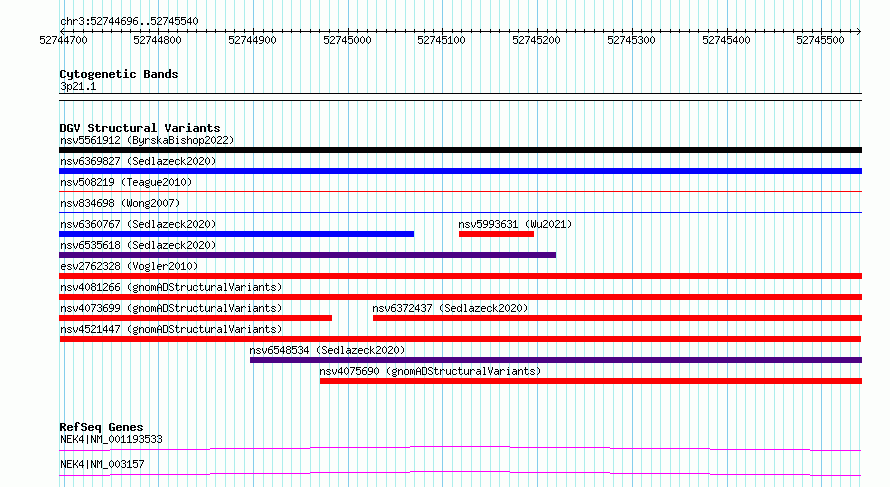Select the red esv2762328 variant bar

click(460, 276)
